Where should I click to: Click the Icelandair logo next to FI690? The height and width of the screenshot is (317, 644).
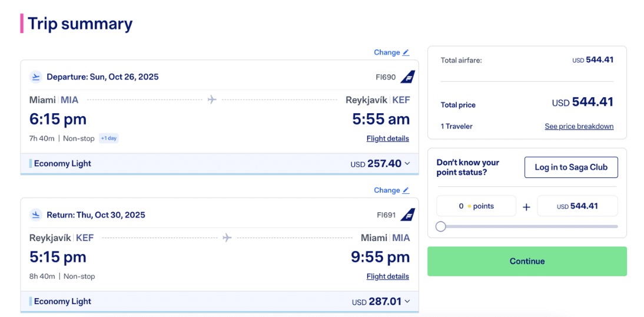point(408,77)
